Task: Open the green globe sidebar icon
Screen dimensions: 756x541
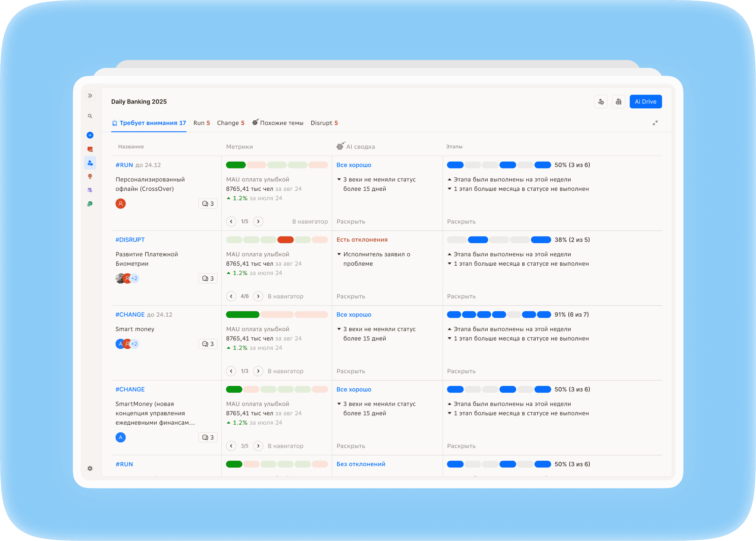Action: 90,204
